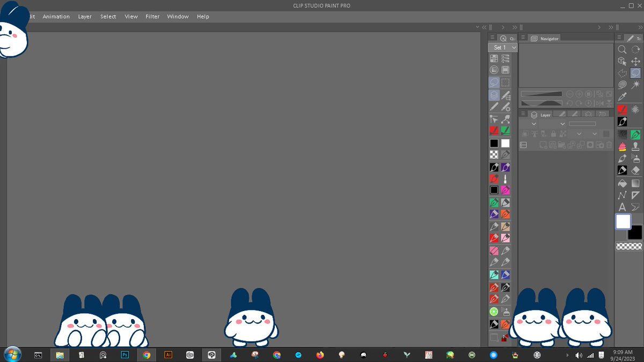Click the pencil icon in Quick Access

(x=494, y=107)
